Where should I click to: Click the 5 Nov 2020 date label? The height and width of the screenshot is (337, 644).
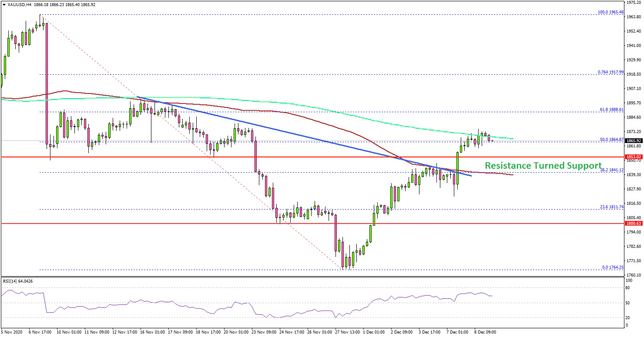(12, 332)
